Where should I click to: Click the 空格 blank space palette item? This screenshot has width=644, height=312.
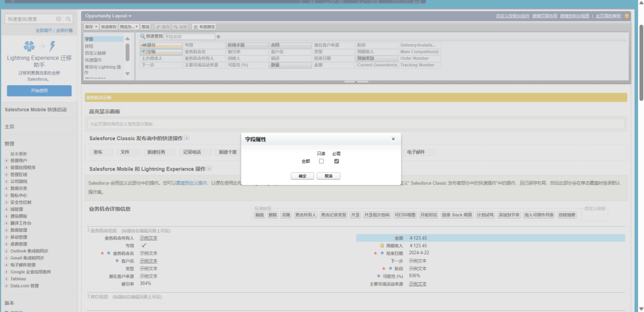(160, 52)
